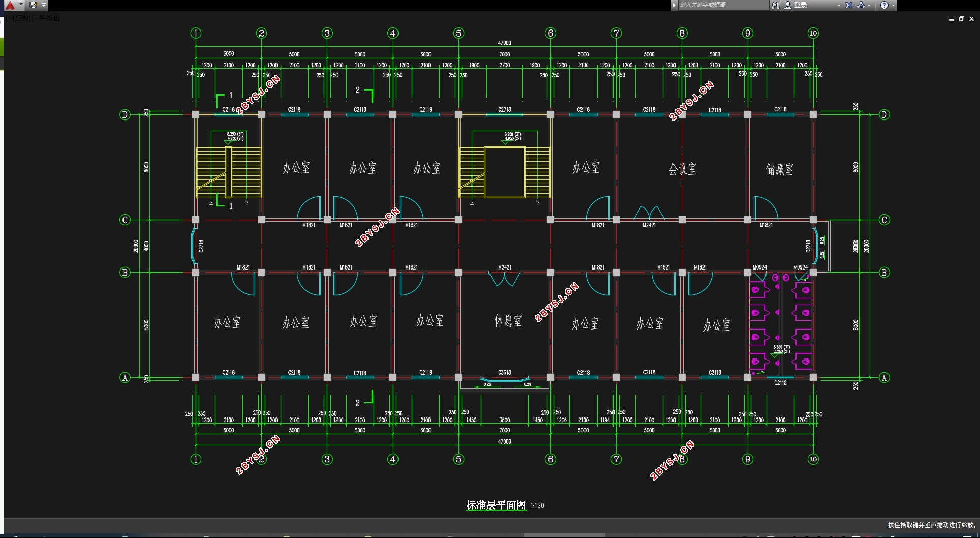Open the AutoCAD application menu logo
The height and width of the screenshot is (538, 980).
(10, 5)
